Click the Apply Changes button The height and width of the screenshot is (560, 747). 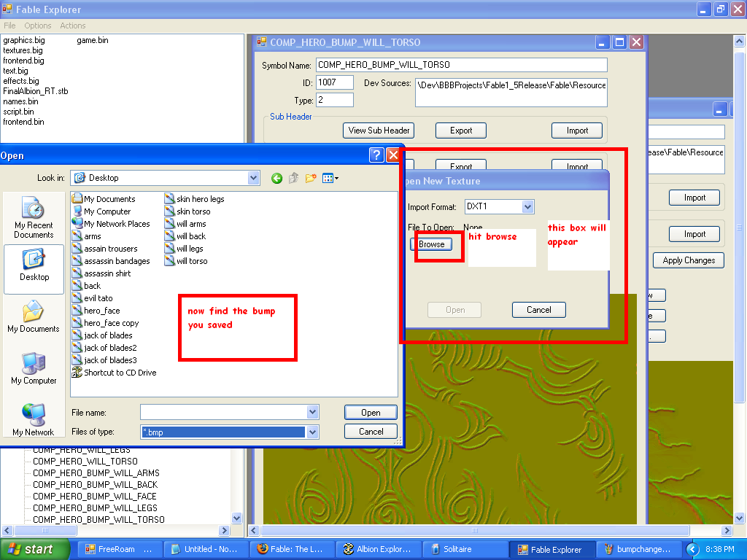click(x=688, y=260)
